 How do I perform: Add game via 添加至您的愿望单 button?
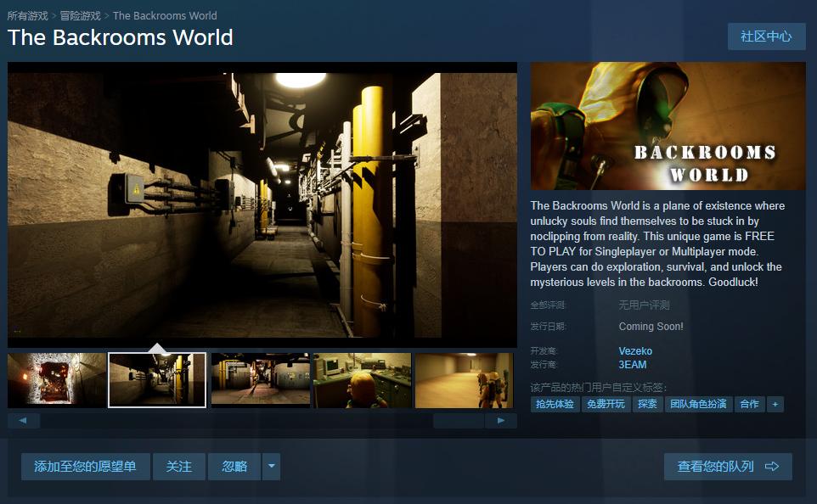[86, 466]
